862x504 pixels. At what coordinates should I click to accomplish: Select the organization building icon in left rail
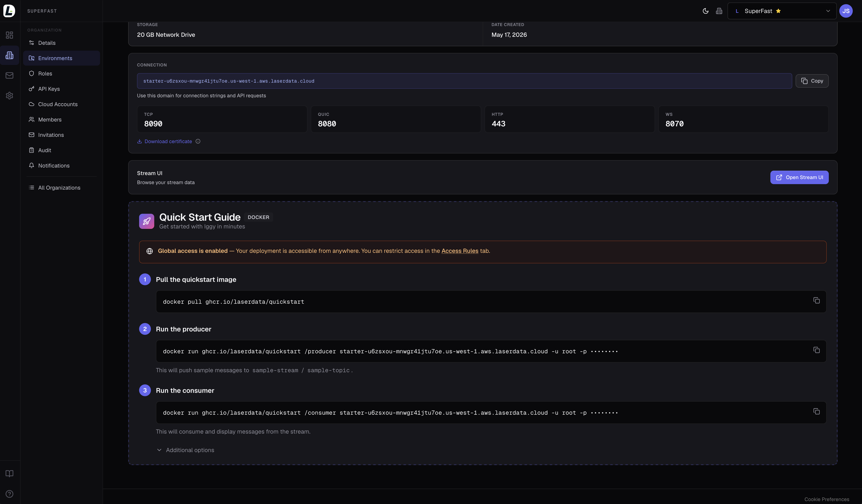tap(10, 55)
